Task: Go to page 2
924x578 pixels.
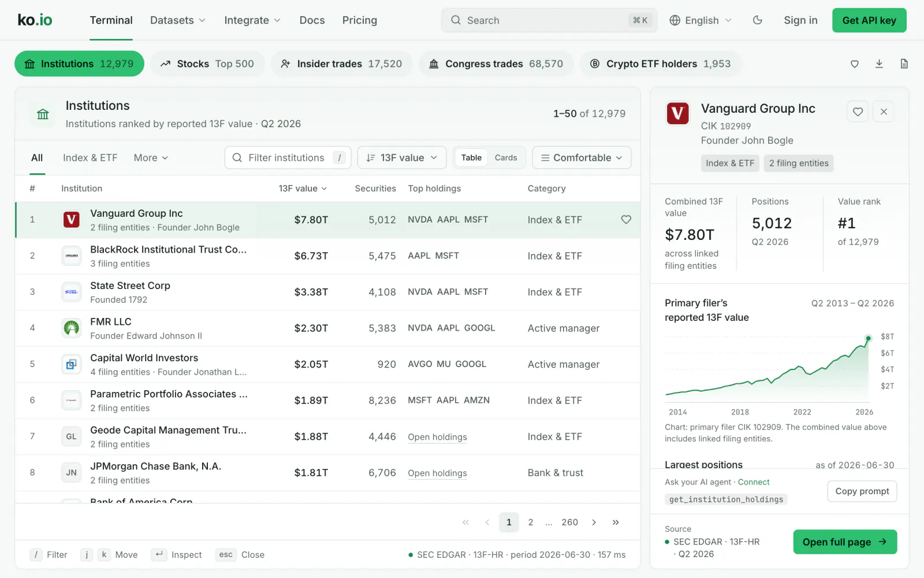Action: click(531, 523)
